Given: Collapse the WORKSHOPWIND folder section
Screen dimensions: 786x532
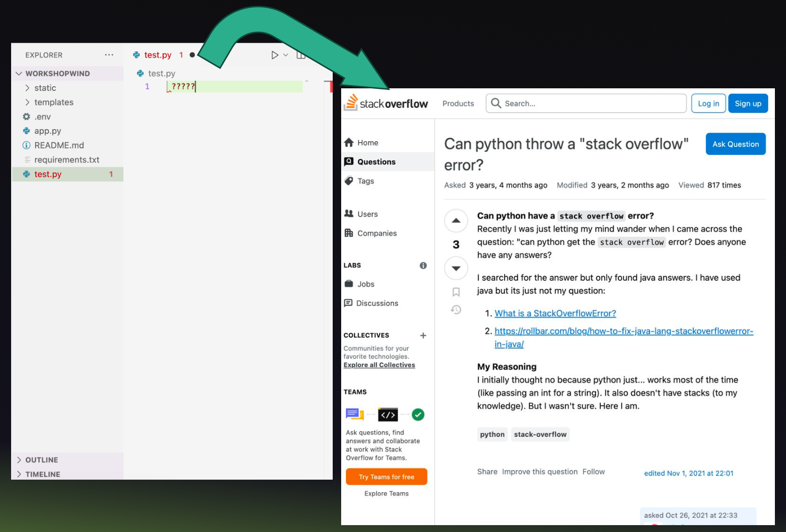Looking at the screenshot, I should click(67, 74).
